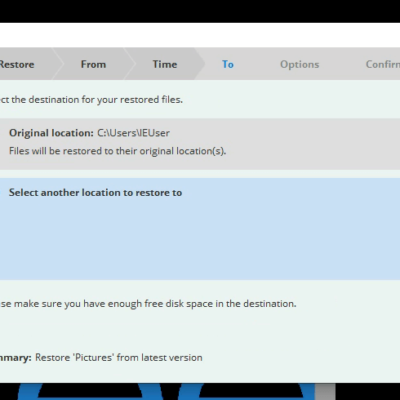Click the C:\Users\IEUser path text
The image size is (400, 400).
click(133, 133)
